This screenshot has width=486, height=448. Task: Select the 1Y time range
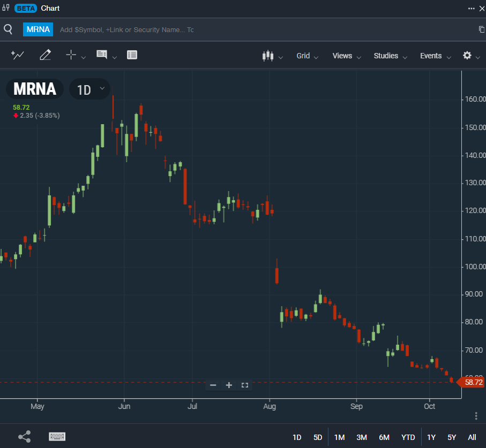coord(431,437)
